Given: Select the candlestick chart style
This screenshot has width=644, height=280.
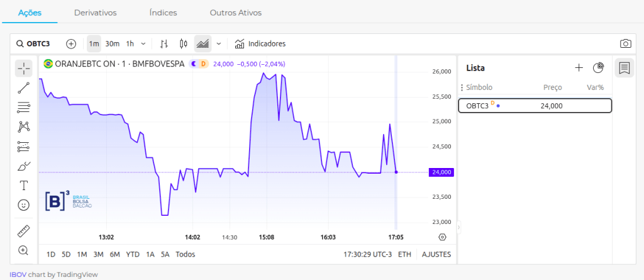Looking at the screenshot, I should (184, 43).
